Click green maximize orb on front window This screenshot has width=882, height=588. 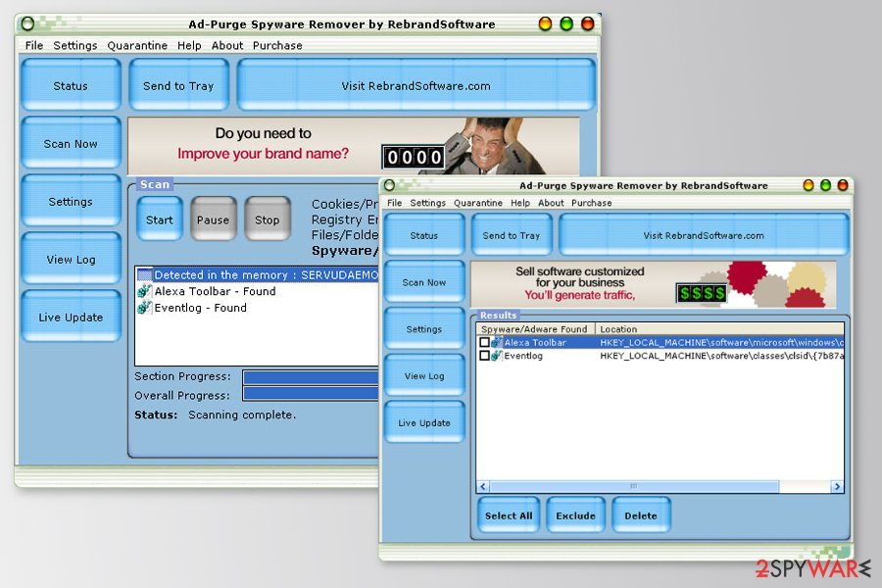[825, 185]
